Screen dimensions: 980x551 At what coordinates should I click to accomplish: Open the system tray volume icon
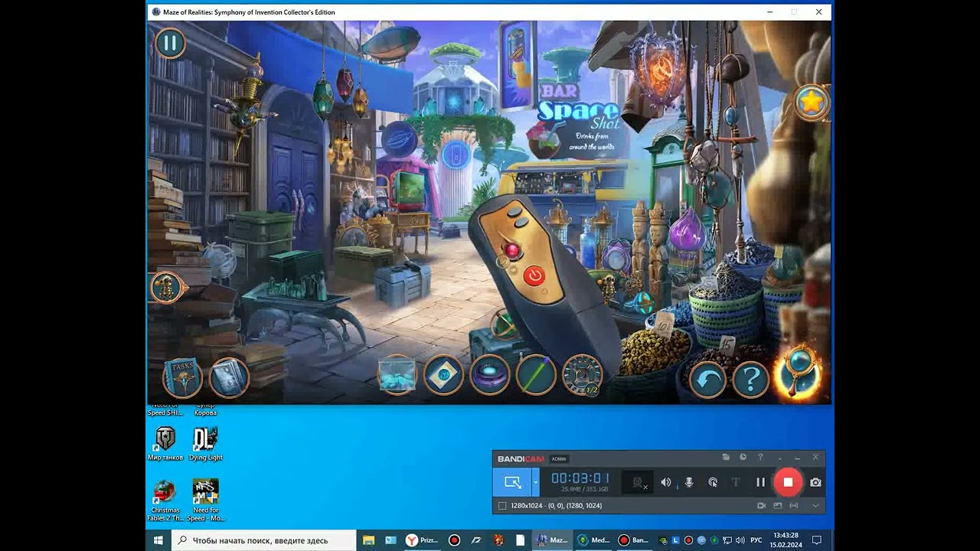pyautogui.click(x=740, y=540)
